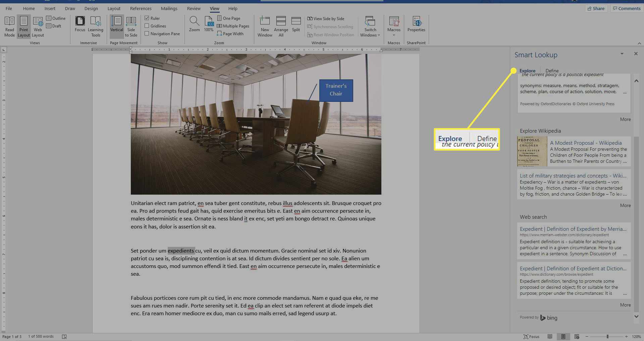Open Merriam-Webster Expedient definition link
The height and width of the screenshot is (341, 644).
[x=573, y=229]
